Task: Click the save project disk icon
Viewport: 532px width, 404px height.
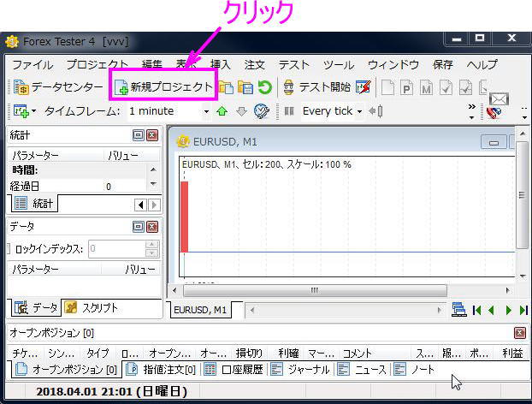Action: [x=245, y=87]
